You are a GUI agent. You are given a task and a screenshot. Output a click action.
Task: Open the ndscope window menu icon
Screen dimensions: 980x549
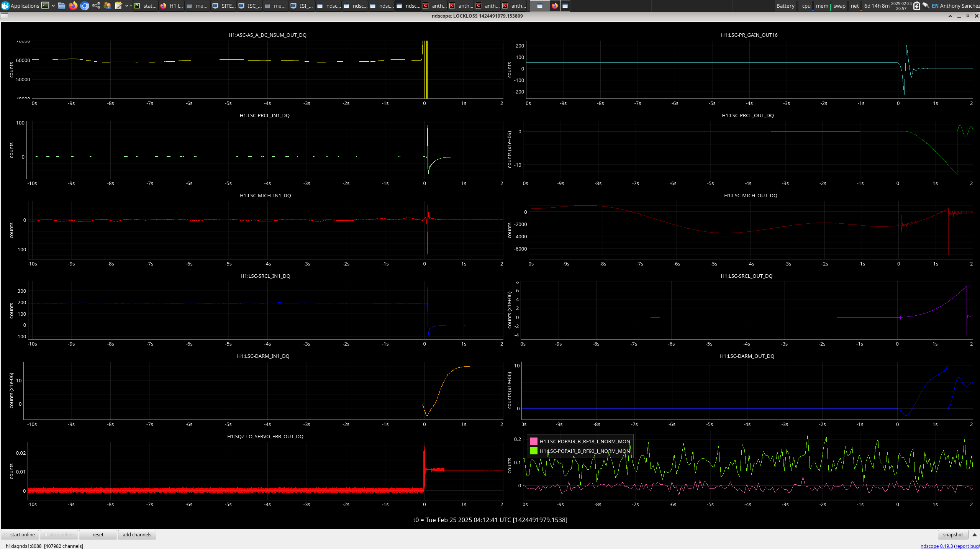[4, 16]
